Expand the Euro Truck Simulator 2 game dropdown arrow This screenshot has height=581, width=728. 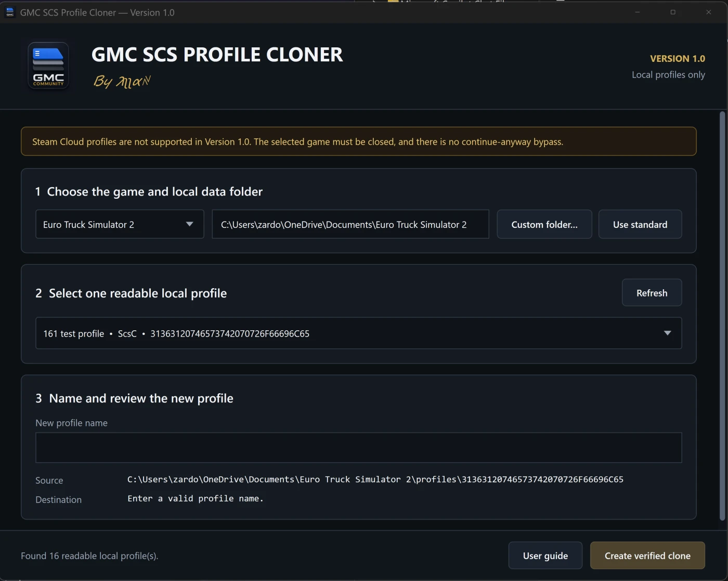[x=189, y=224]
